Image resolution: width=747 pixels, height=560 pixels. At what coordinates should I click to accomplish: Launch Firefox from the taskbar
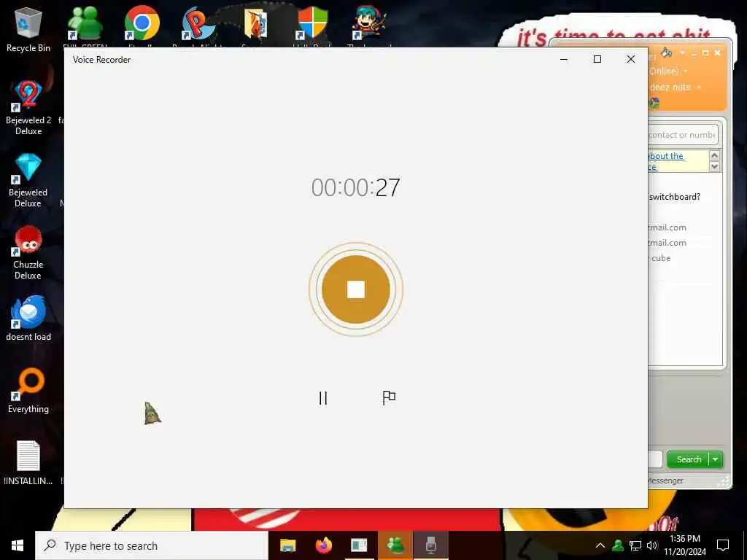[x=323, y=545]
